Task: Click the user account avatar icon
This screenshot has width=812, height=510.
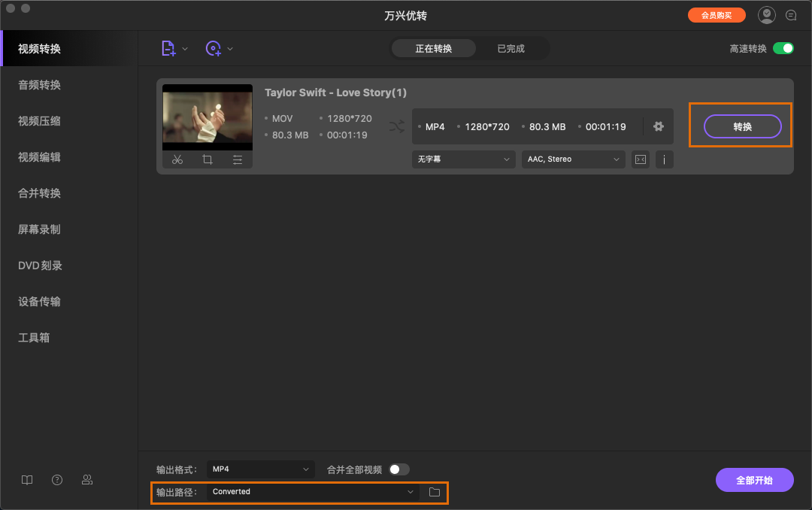Action: coord(766,15)
